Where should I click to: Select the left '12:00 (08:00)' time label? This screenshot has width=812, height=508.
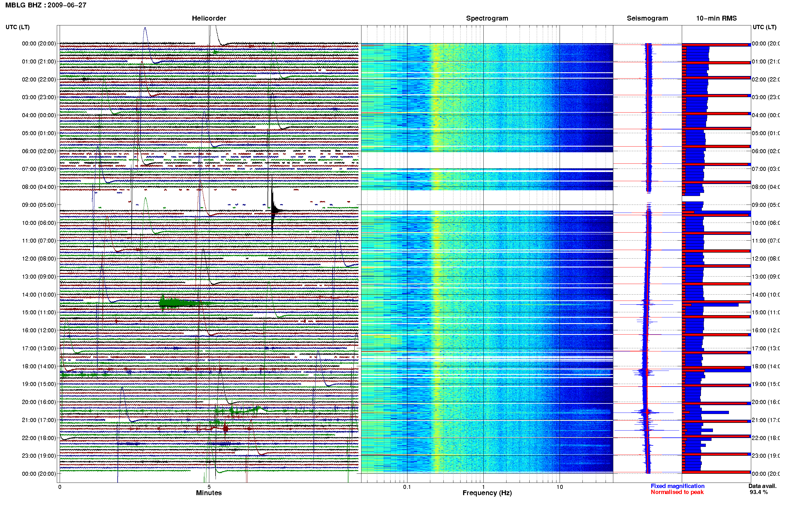pos(39,259)
